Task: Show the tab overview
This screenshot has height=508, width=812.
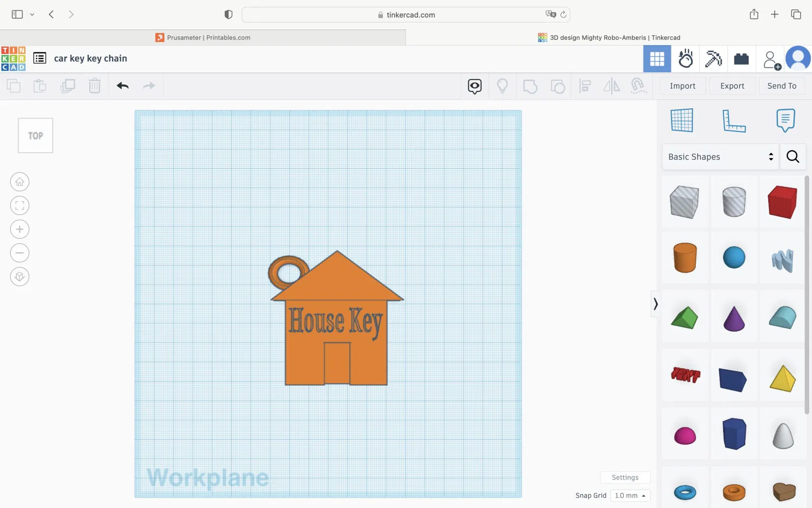Action: click(796, 15)
